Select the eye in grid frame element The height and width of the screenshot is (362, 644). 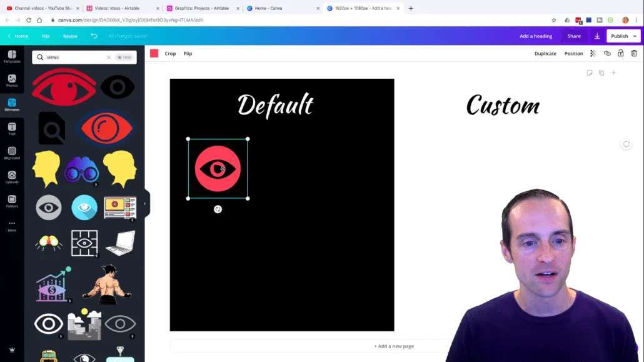(84, 243)
